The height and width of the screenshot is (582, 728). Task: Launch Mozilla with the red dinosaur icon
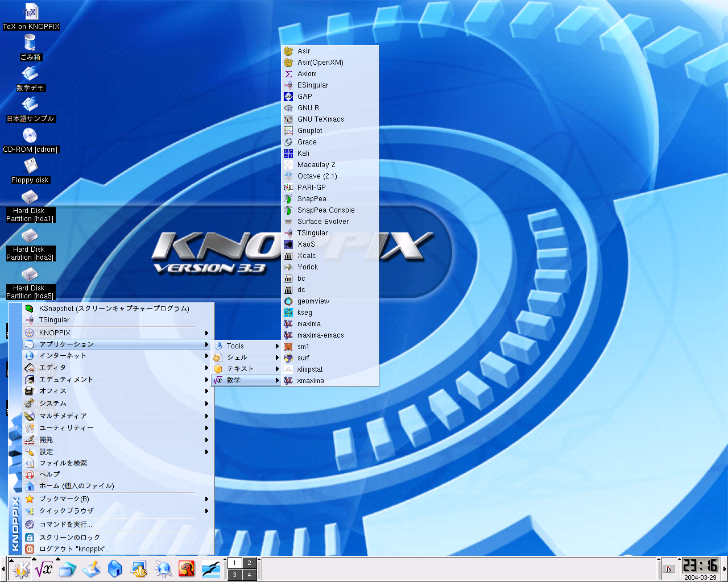[x=187, y=569]
